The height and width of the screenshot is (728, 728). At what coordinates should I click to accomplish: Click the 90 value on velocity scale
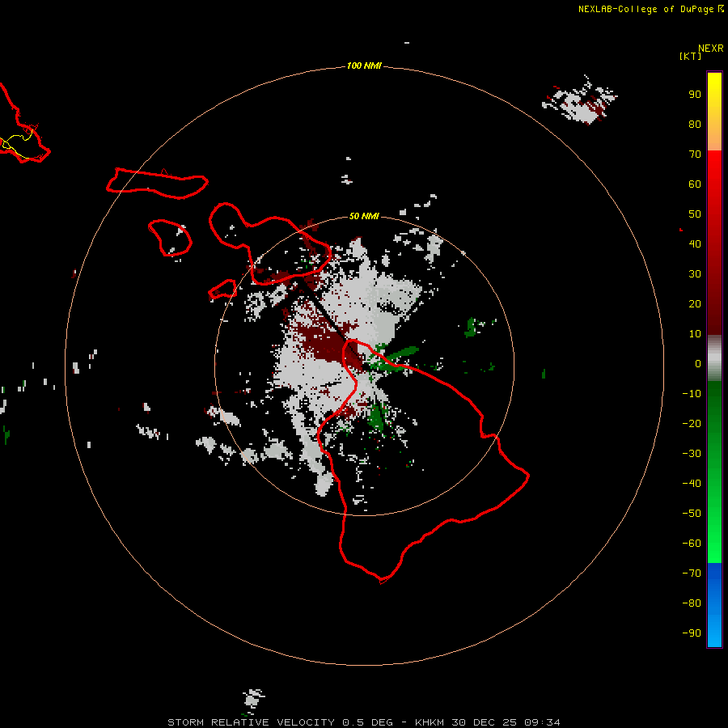point(695,95)
